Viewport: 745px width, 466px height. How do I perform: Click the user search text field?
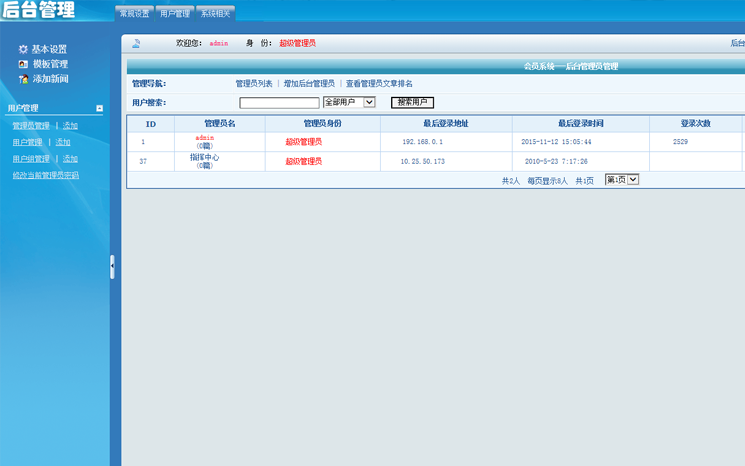(279, 103)
